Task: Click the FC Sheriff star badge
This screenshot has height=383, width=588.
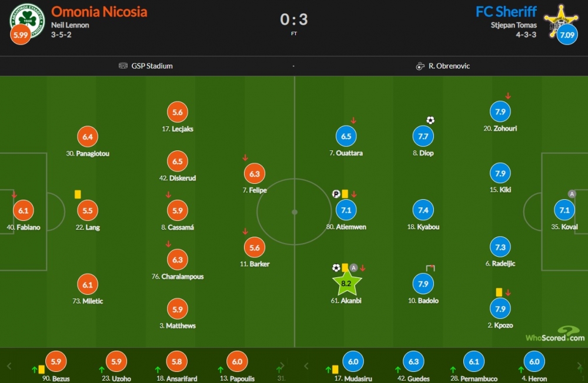Action: point(560,21)
